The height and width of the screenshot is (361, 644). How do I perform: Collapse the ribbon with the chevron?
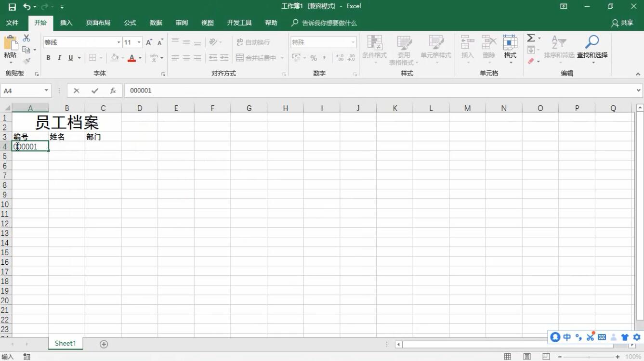tap(638, 74)
